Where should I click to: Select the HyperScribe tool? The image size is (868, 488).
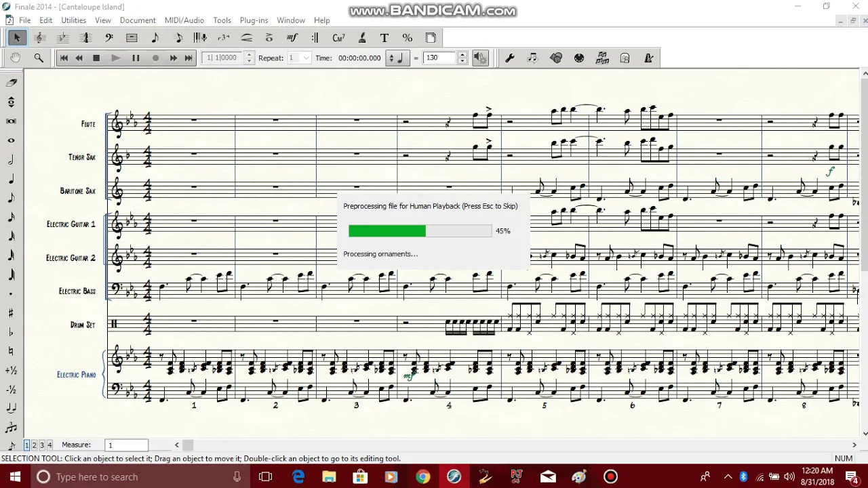[201, 38]
